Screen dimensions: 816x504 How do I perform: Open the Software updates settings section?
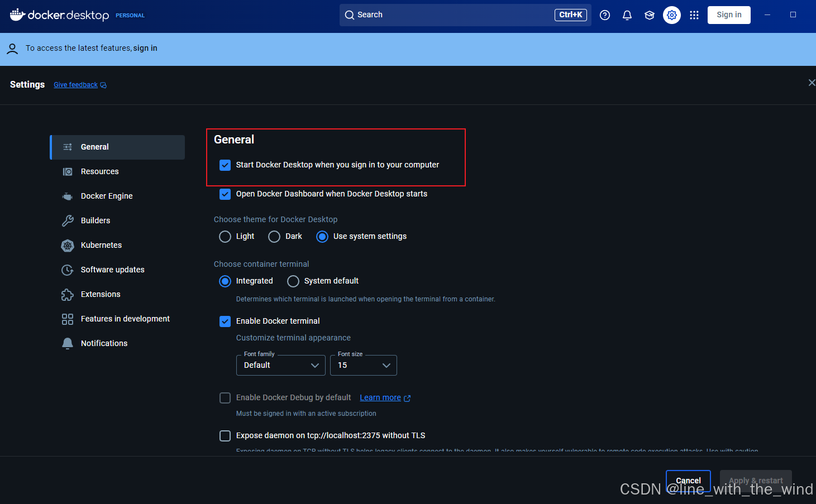click(117, 270)
